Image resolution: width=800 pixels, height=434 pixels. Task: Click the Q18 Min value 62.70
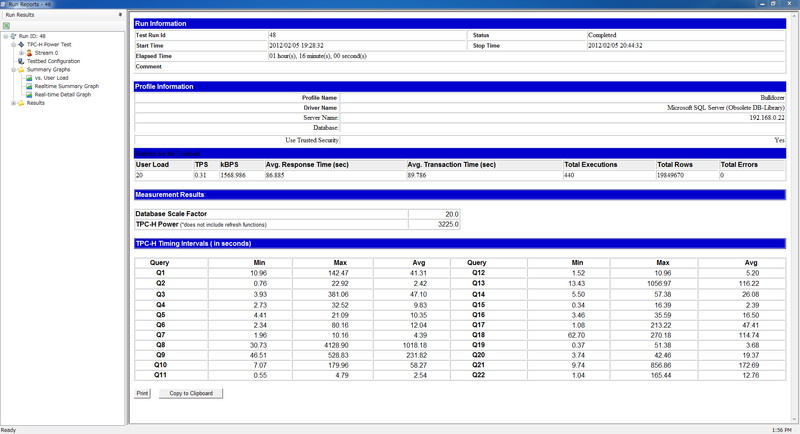(x=577, y=335)
